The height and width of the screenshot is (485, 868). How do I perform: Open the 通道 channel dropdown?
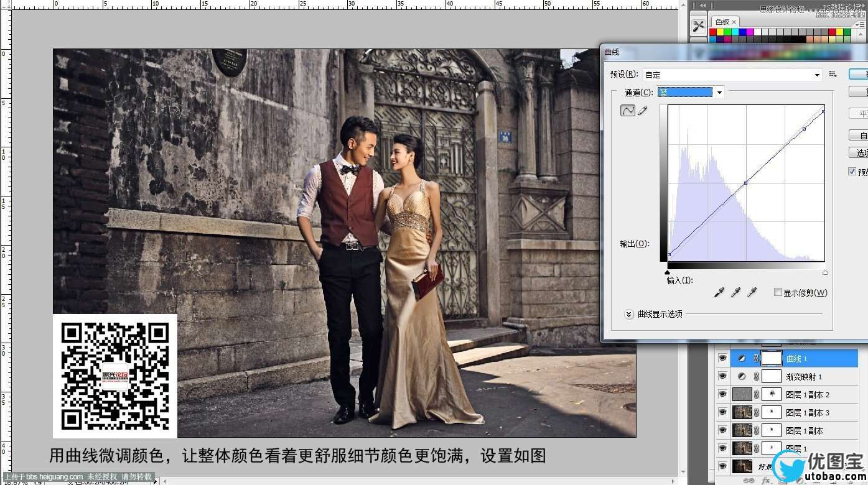pyautogui.click(x=691, y=93)
